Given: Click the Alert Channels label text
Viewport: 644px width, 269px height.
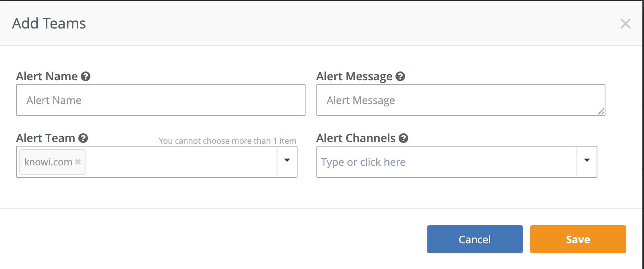Looking at the screenshot, I should [x=356, y=138].
